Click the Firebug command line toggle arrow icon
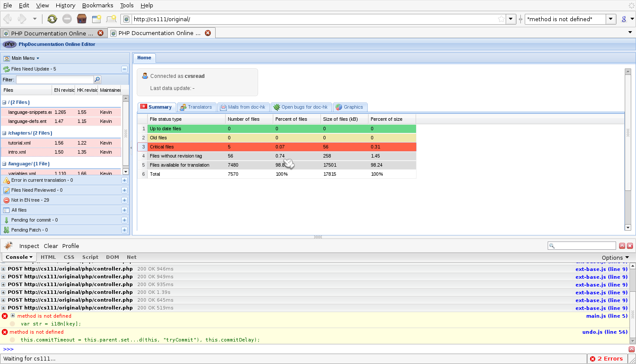The width and height of the screenshot is (636, 364). coord(632,349)
